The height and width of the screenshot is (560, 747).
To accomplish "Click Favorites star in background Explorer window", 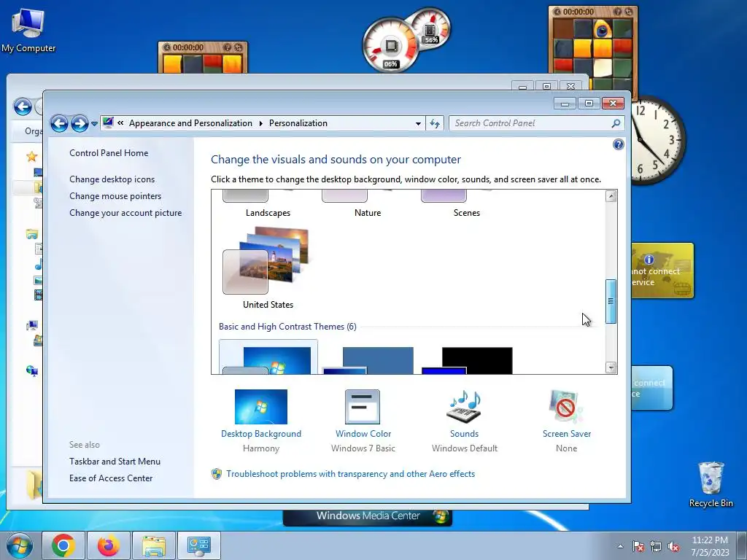I will (31, 156).
